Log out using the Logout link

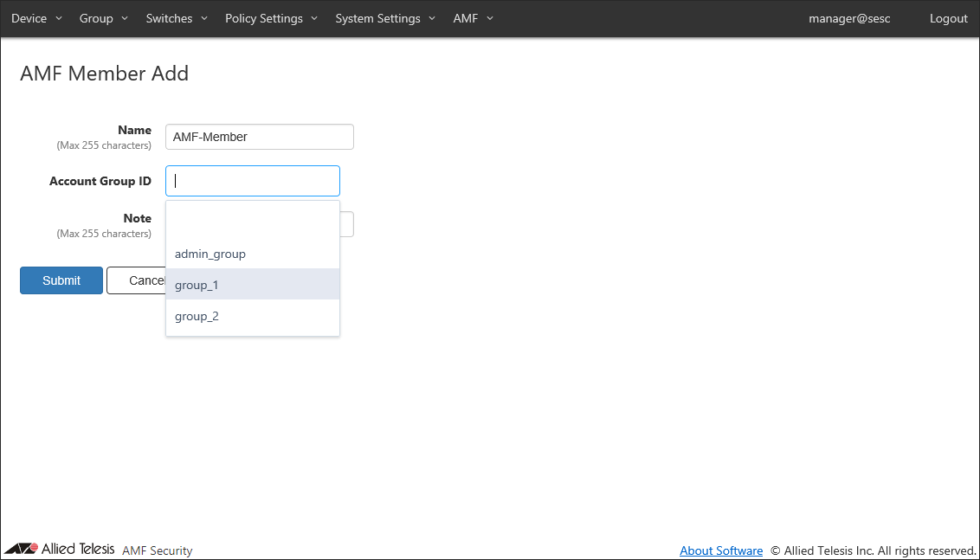click(x=948, y=18)
